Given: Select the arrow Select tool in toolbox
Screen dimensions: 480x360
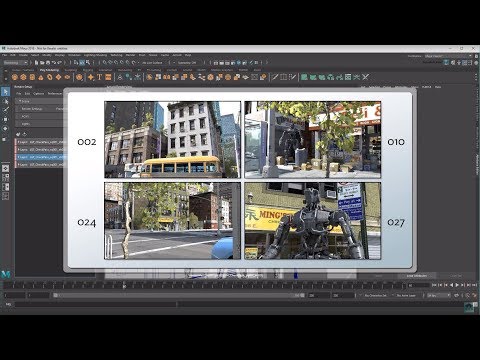Looking at the screenshot, I should [x=6, y=92].
